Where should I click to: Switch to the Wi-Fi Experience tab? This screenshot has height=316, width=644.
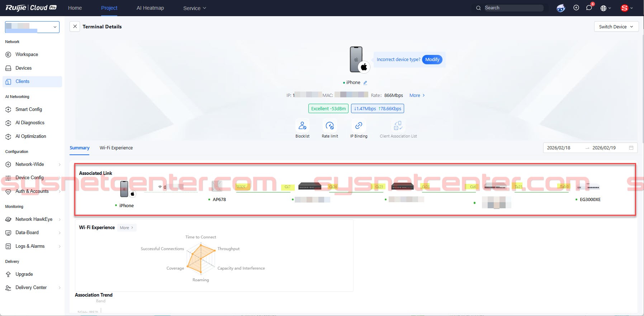pyautogui.click(x=116, y=148)
